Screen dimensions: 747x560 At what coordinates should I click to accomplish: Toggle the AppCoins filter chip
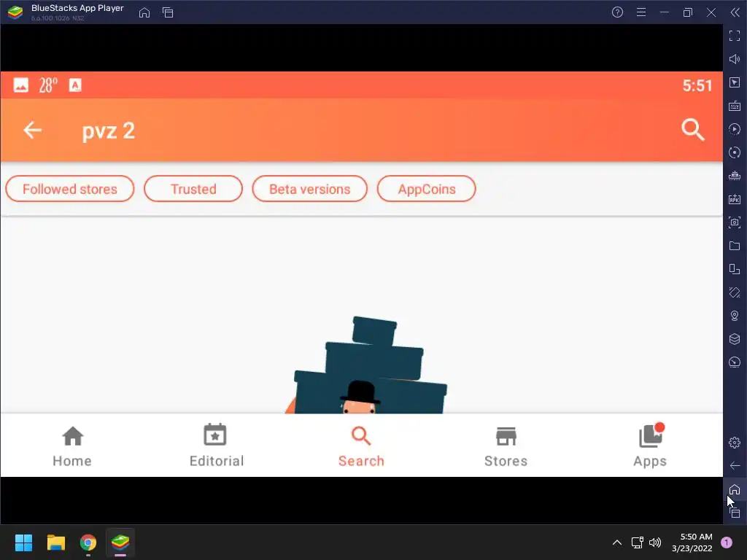point(427,189)
